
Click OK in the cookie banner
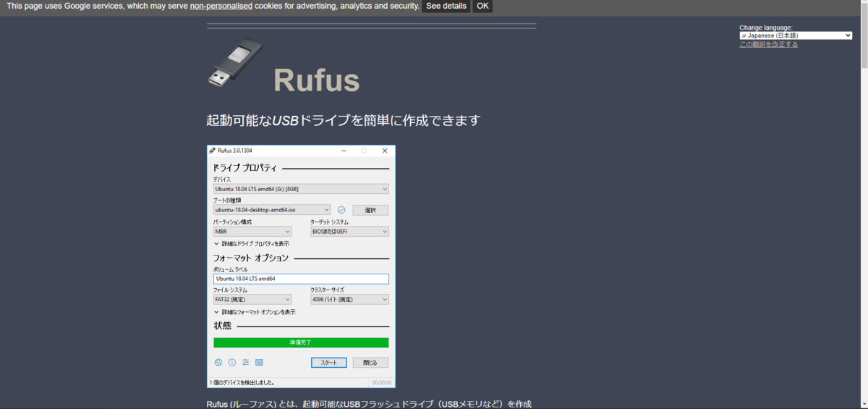[x=482, y=6]
